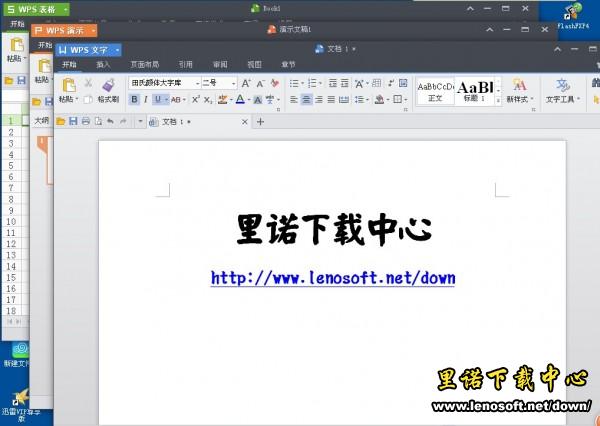Image resolution: width=600 pixels, height=426 pixels.
Task: Decrease indent in paragraph group
Action: 333,83
